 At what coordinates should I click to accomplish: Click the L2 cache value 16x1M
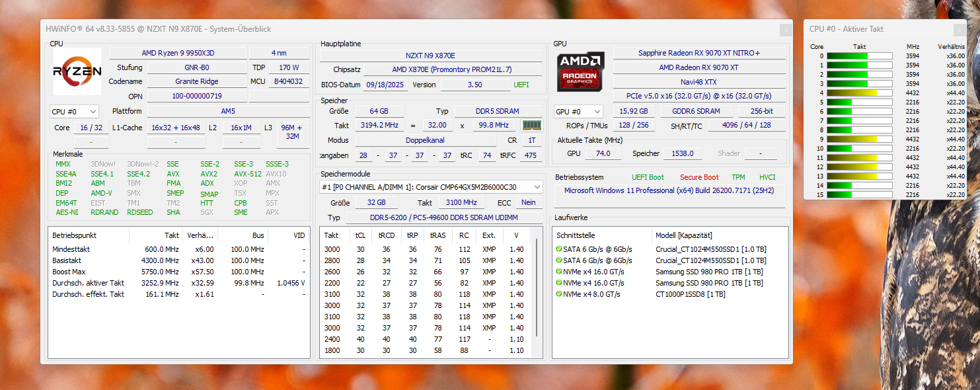[241, 128]
